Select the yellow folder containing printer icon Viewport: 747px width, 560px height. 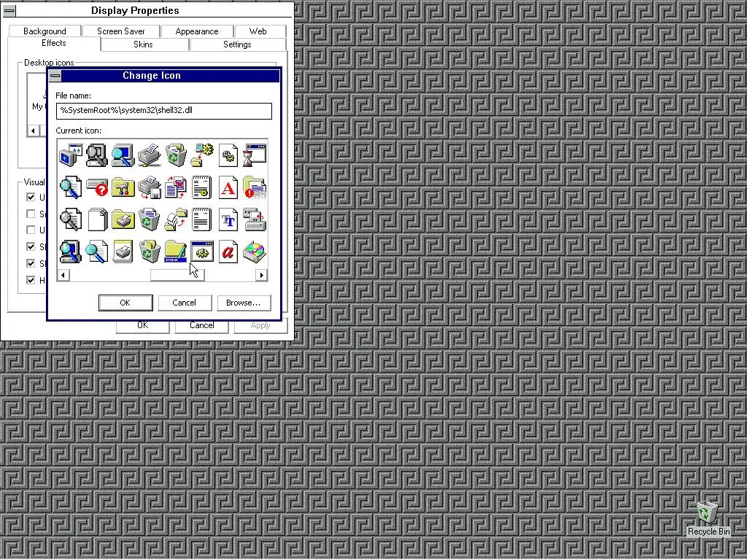coord(123,219)
